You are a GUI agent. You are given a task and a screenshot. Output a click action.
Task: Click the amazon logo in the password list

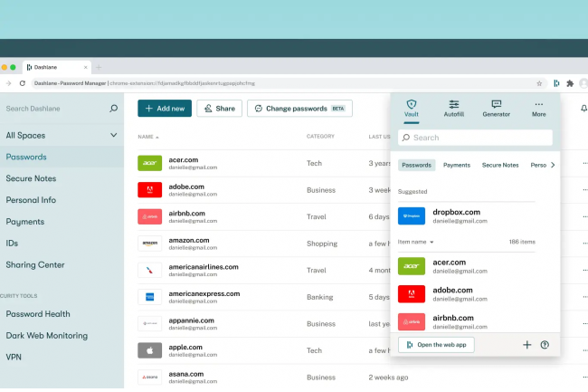(x=149, y=244)
